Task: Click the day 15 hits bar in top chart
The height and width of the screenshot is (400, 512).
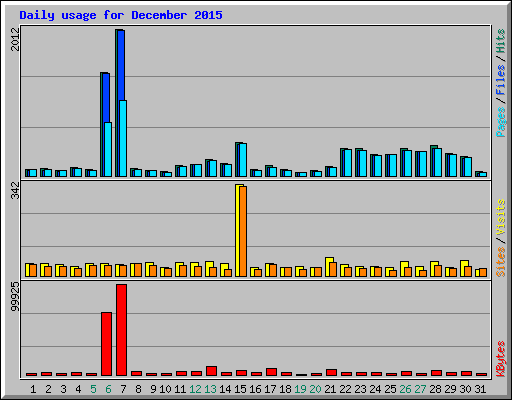Action: point(237,159)
